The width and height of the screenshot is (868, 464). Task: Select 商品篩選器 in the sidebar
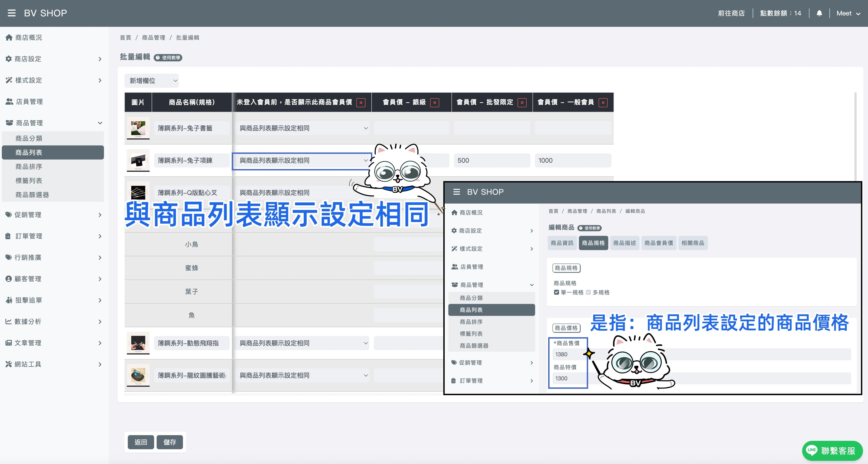click(x=53, y=195)
